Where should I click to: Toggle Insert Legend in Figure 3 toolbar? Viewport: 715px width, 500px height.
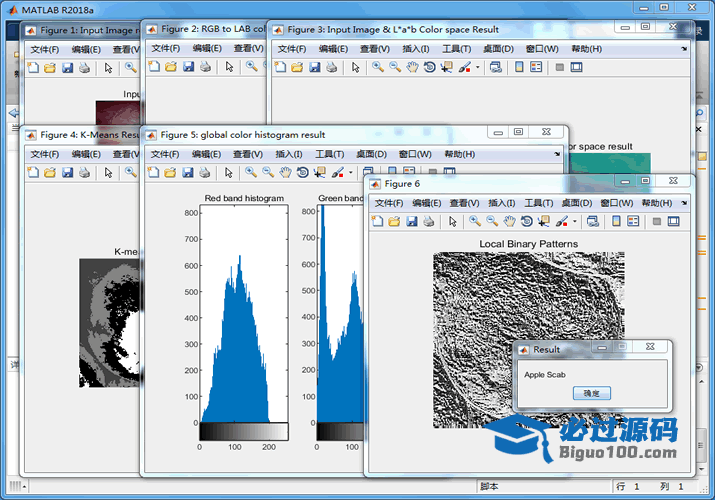pos(536,67)
